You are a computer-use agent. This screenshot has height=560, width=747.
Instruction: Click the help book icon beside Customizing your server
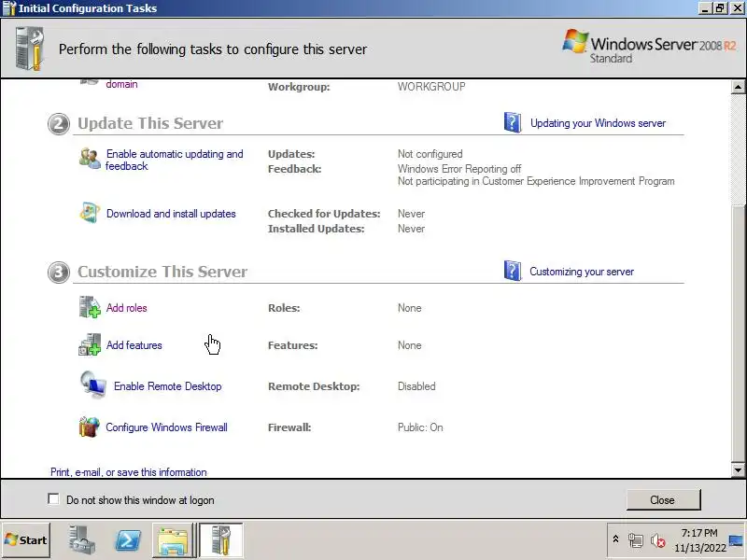[513, 271]
